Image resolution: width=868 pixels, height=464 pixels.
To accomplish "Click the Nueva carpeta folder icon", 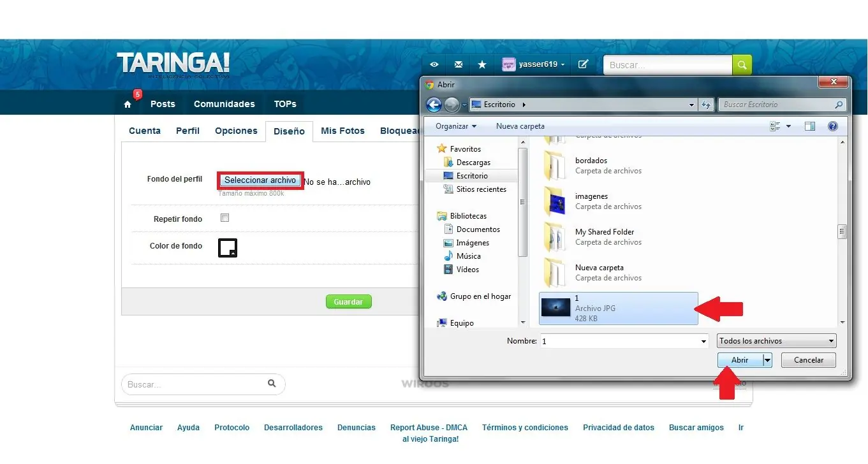I will (555, 273).
